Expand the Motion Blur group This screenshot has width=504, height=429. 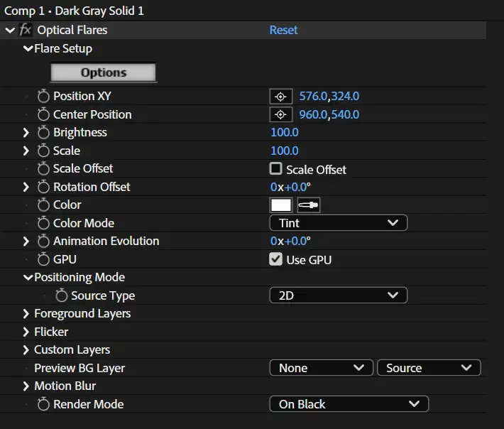coord(26,386)
